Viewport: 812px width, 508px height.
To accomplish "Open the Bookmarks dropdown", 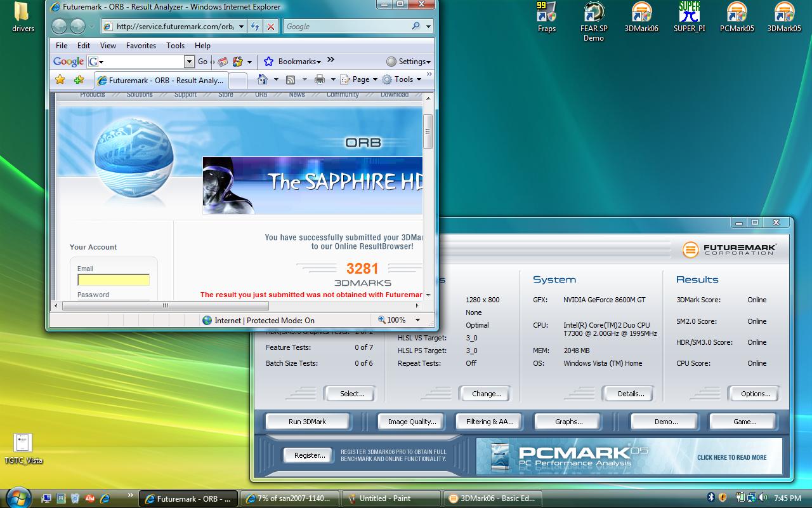I will click(292, 62).
